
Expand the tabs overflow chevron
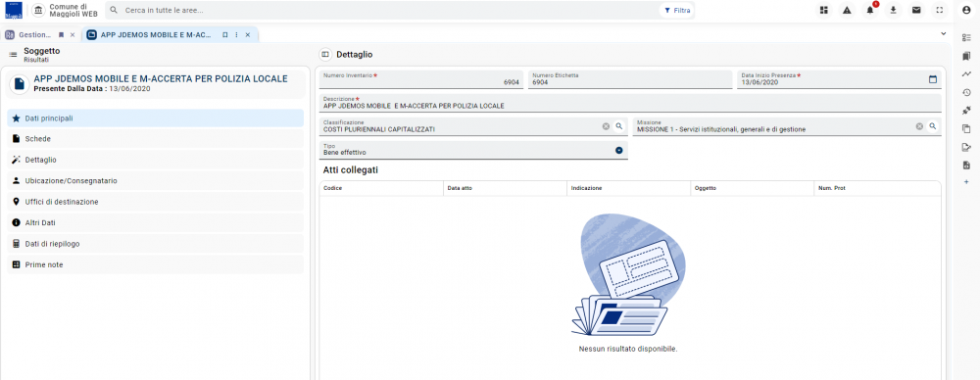click(x=943, y=33)
